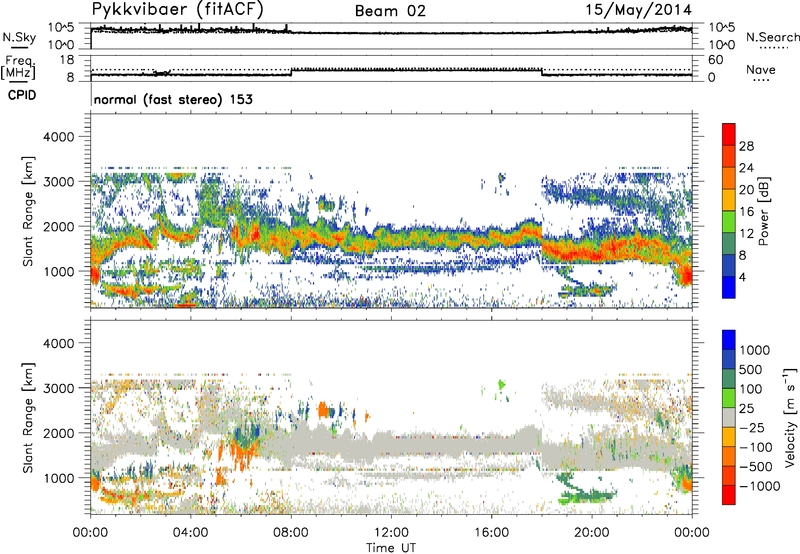
Task: Click the 'CPID' label
Action: coord(22,95)
